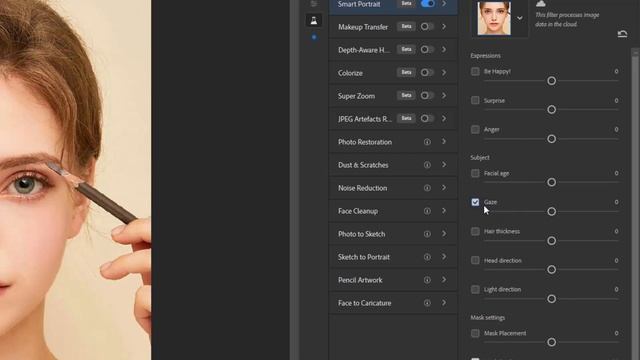The width and height of the screenshot is (640, 360).
Task: Select the Makeup Transfer filter name
Action: tap(363, 27)
